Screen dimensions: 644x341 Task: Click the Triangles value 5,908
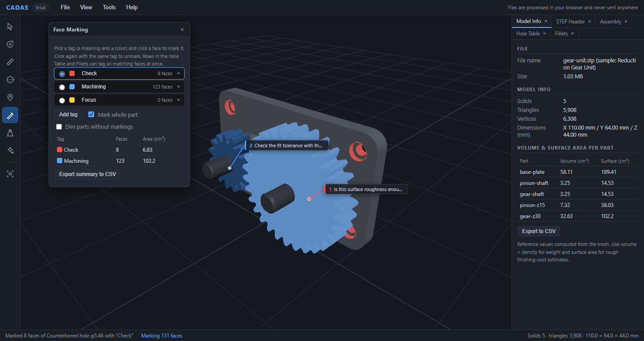point(570,110)
